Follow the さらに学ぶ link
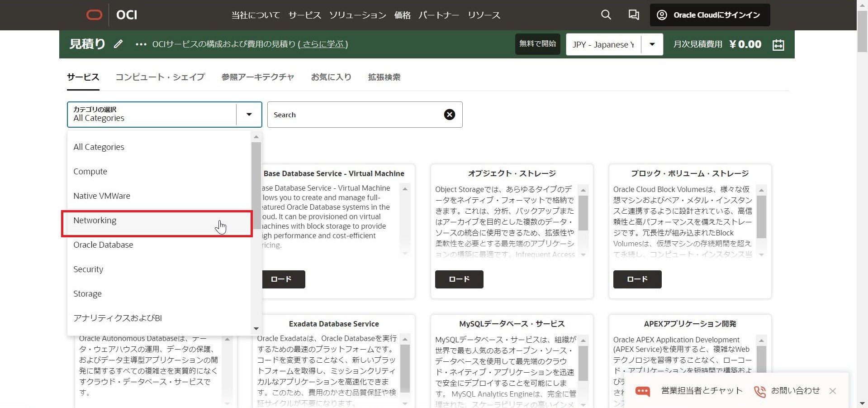 pos(323,44)
